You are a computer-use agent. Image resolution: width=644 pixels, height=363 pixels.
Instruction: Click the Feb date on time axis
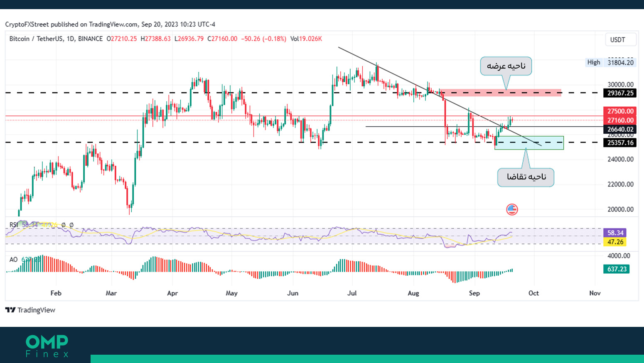56,293
